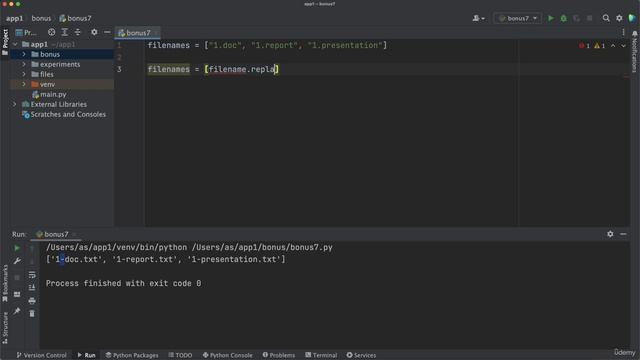Open IDE settings gear in top toolbar
The height and width of the screenshot is (360, 640).
pos(619,18)
